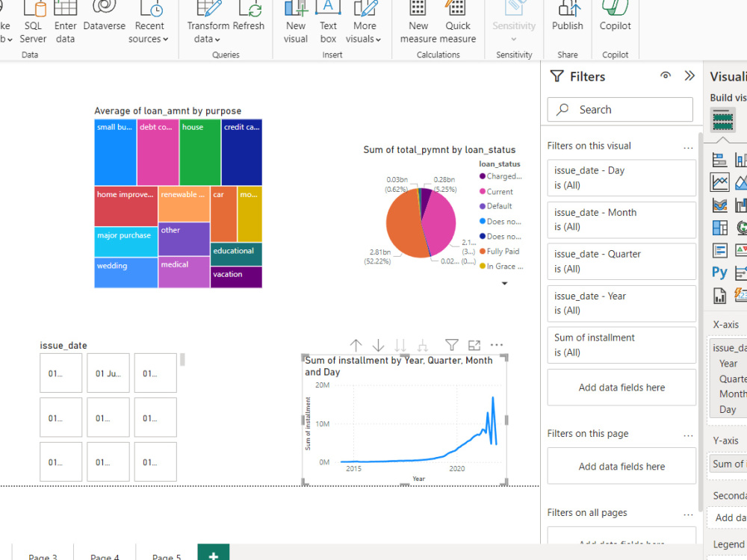
Task: Expand the issue_date - Quarter filter card
Action: click(x=622, y=261)
